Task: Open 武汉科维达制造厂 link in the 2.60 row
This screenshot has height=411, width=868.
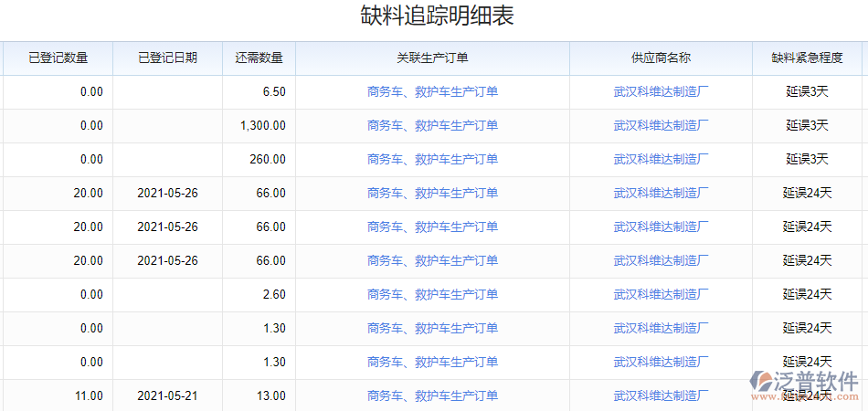Action: tap(661, 294)
